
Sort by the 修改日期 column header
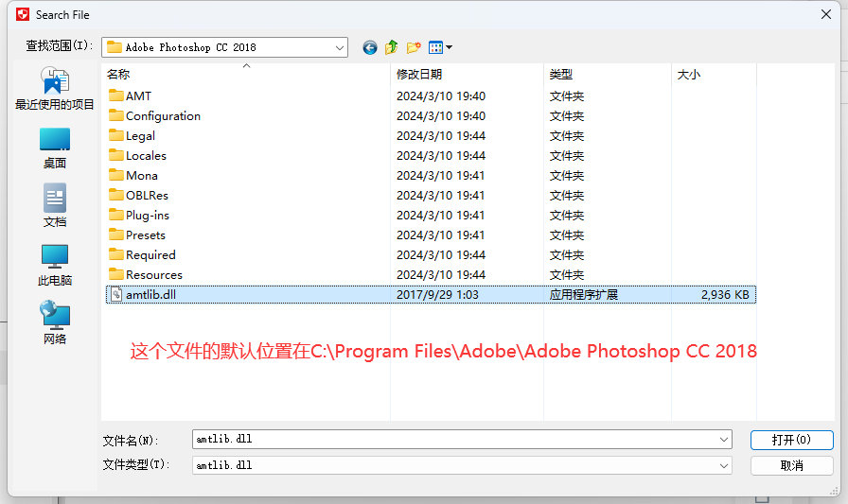(x=467, y=74)
